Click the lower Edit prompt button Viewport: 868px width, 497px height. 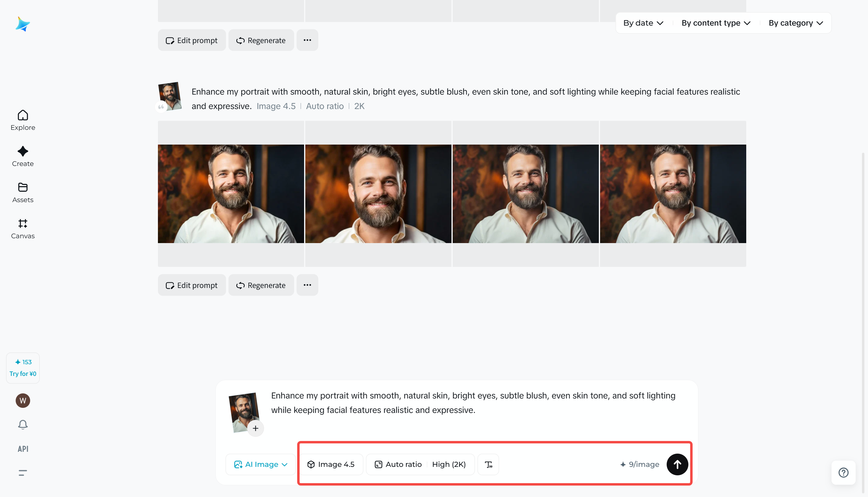click(192, 285)
